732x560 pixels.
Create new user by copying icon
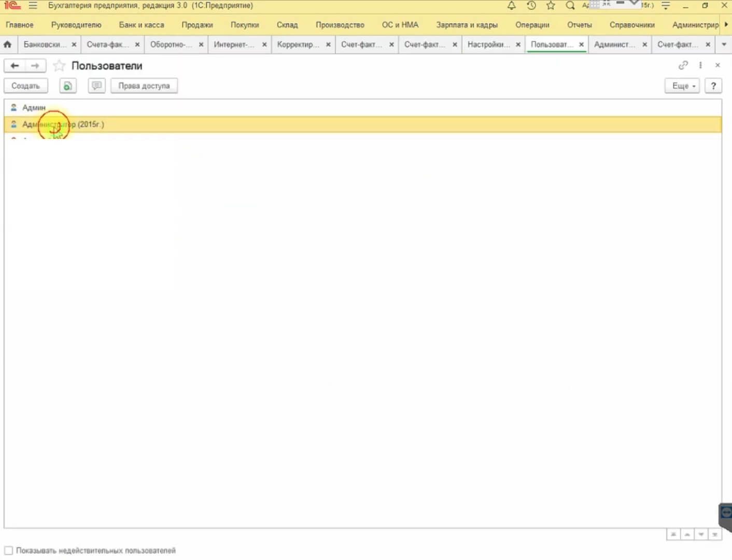67,86
